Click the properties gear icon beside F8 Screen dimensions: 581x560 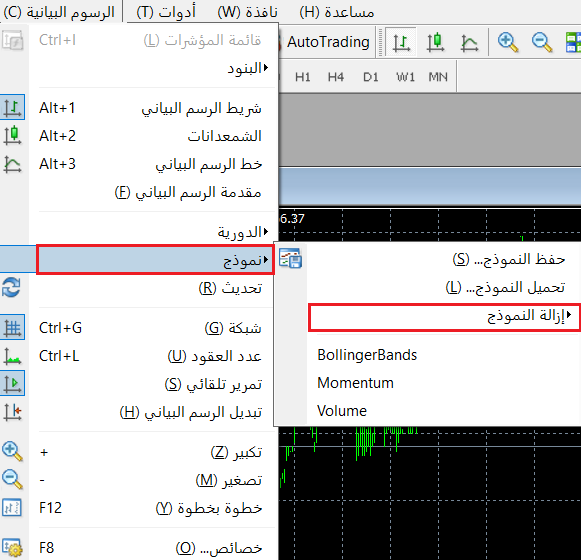[12, 548]
